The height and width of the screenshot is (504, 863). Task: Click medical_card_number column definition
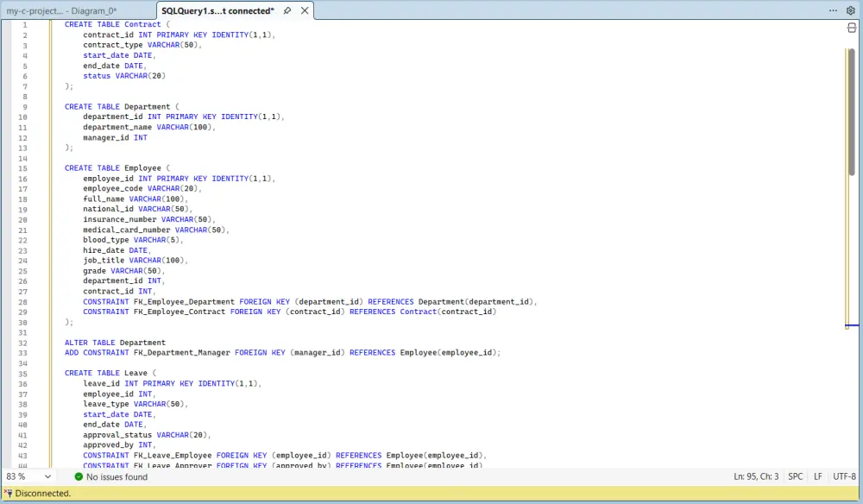click(156, 230)
